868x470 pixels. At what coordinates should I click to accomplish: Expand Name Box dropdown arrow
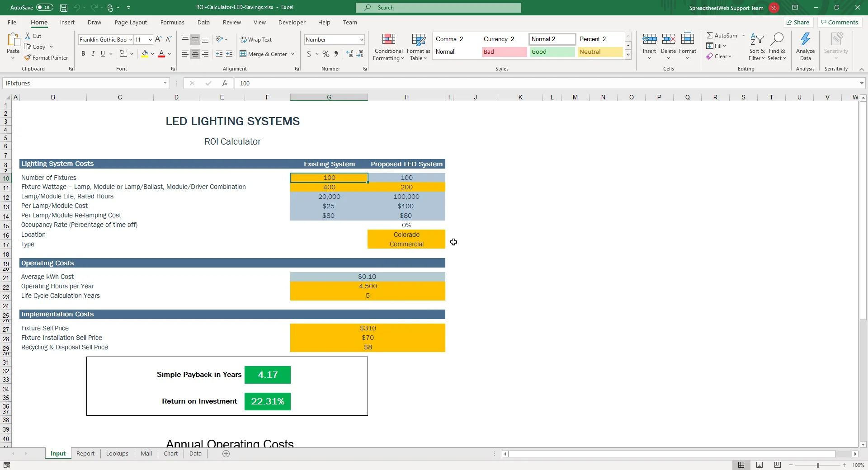[165, 83]
